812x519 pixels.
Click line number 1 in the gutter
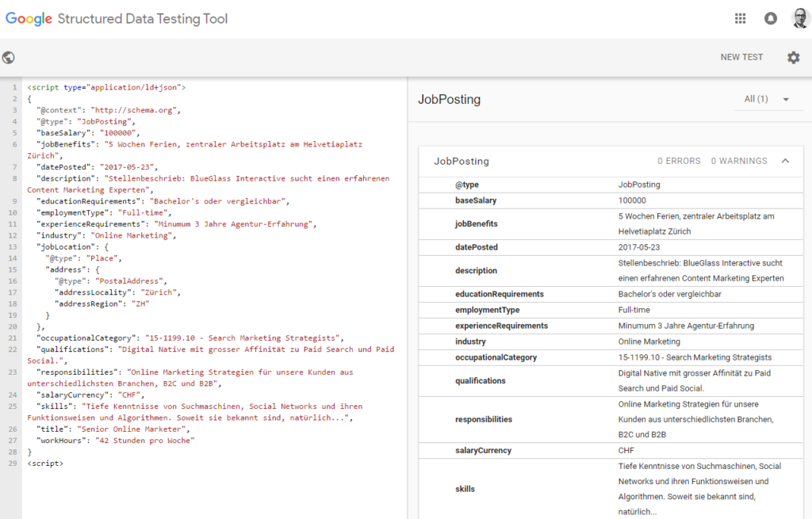click(14, 87)
